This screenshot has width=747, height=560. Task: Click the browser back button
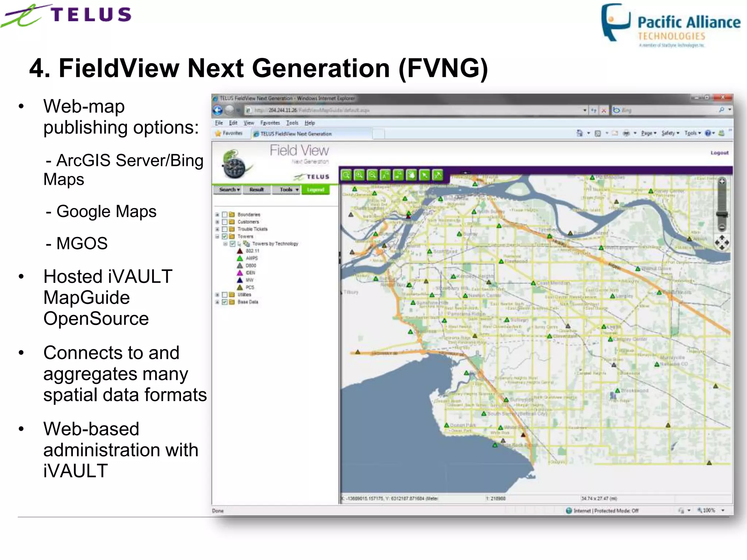click(218, 110)
